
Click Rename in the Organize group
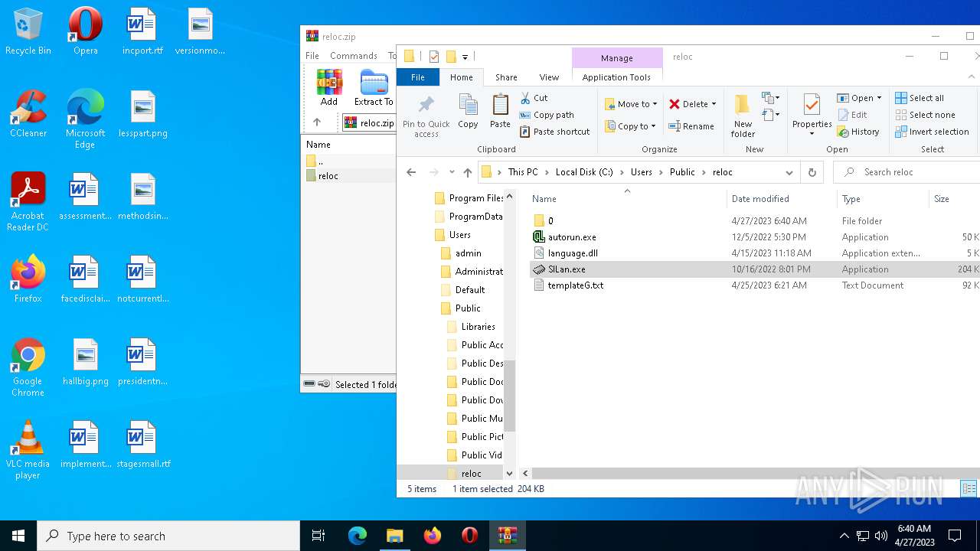point(691,126)
